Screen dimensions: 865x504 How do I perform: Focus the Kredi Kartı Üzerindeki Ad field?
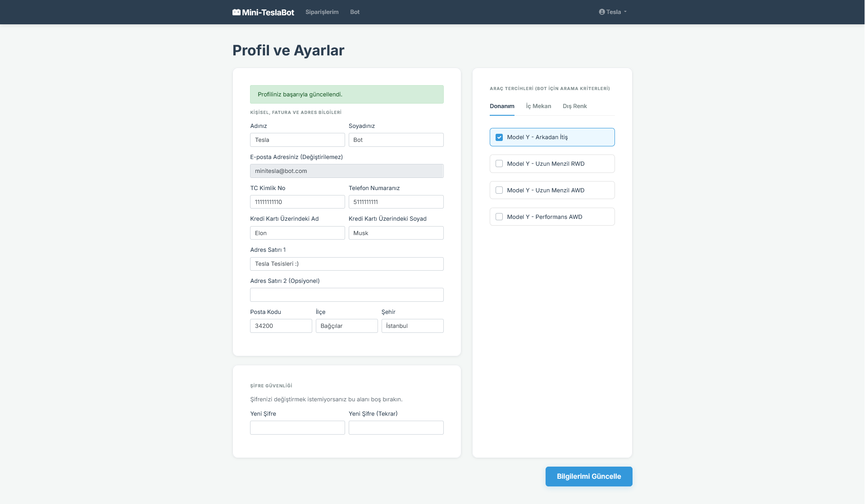pyautogui.click(x=297, y=233)
